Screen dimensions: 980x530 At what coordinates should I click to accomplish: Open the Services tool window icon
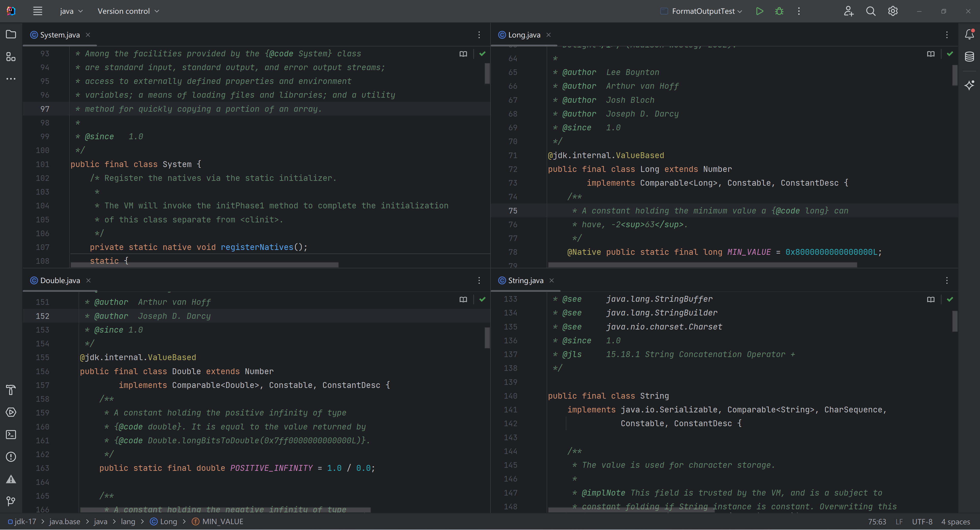[x=11, y=412]
